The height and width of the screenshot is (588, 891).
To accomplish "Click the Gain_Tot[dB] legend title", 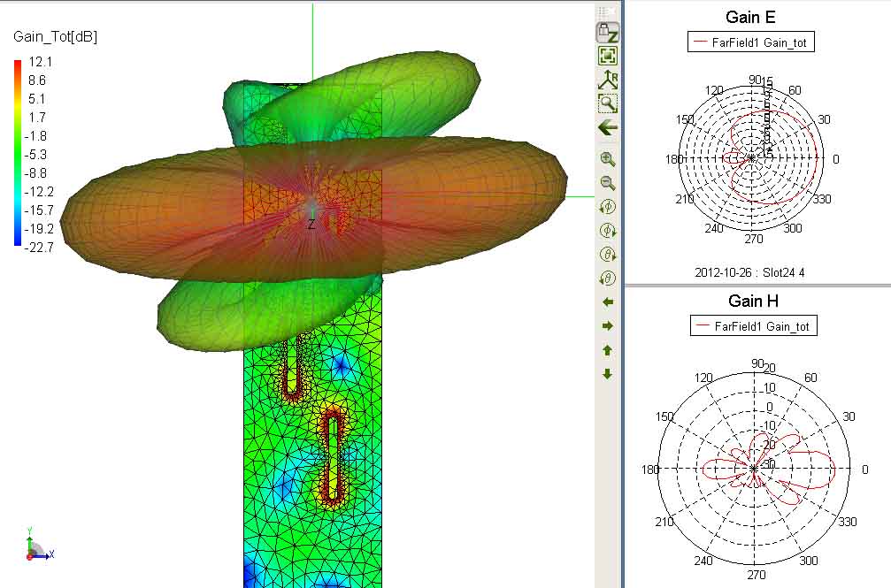I will [55, 37].
